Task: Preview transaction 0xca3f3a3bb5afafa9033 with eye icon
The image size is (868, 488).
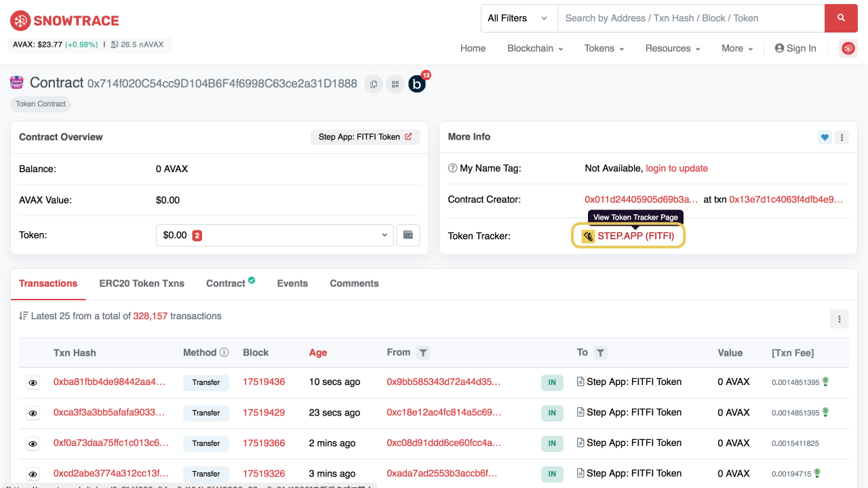Action: 33,413
